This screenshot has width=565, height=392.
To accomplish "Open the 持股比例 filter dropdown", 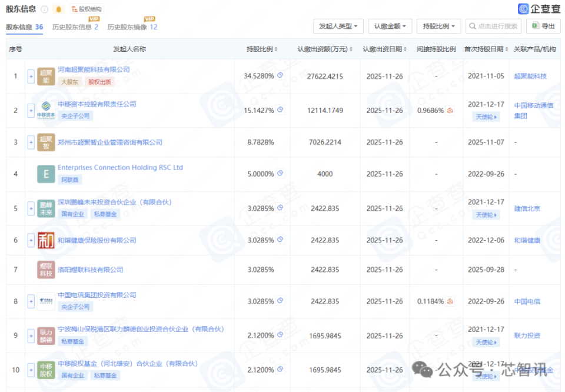I will [438, 26].
